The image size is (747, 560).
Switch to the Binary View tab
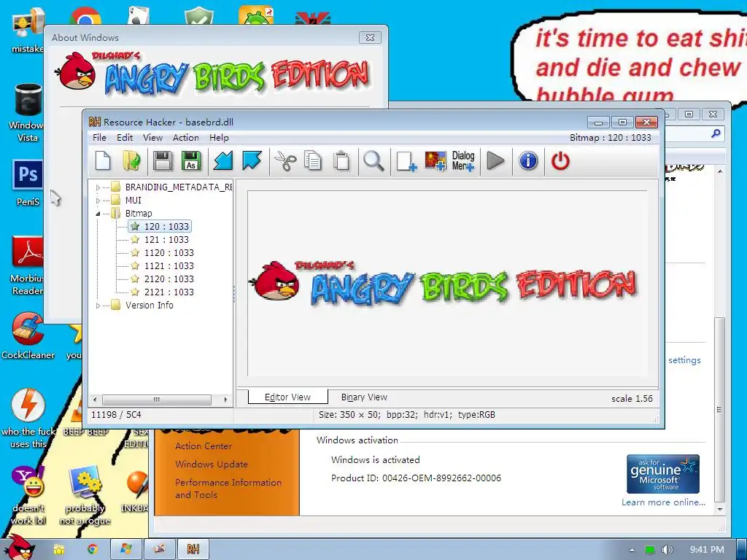pyautogui.click(x=364, y=397)
